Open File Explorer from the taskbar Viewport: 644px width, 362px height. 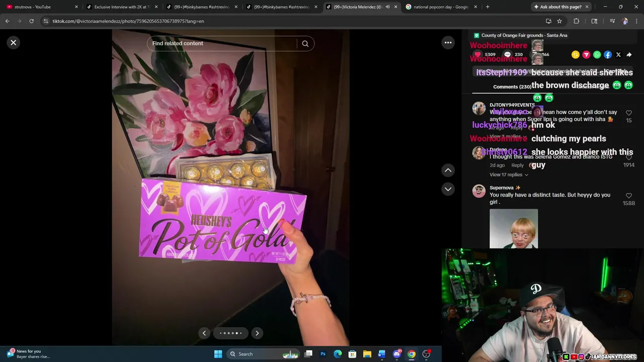coord(367,354)
